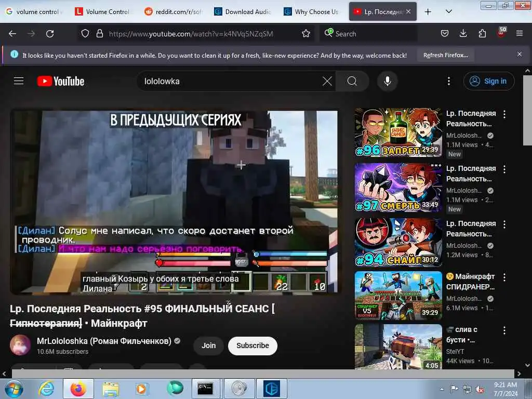Click the YouTube search magnifier button

352,81
